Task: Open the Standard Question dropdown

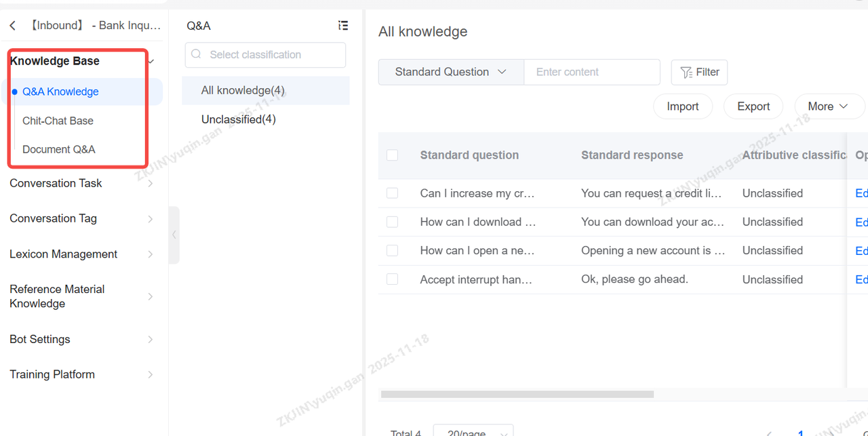Action: point(451,72)
